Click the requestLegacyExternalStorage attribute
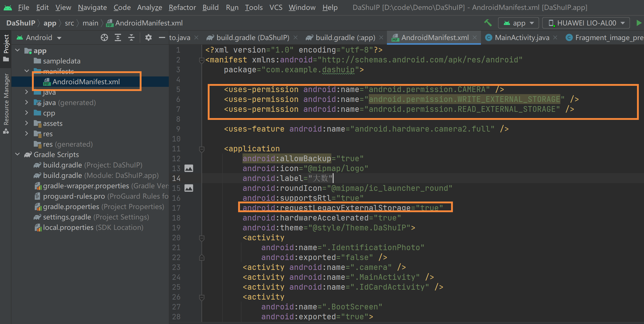The width and height of the screenshot is (644, 324). 343,208
